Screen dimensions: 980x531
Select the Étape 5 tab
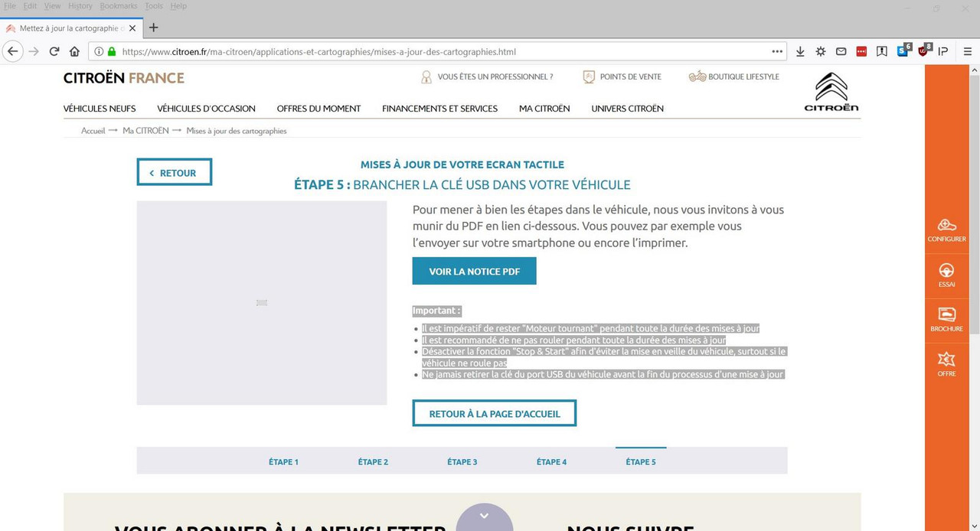point(641,461)
